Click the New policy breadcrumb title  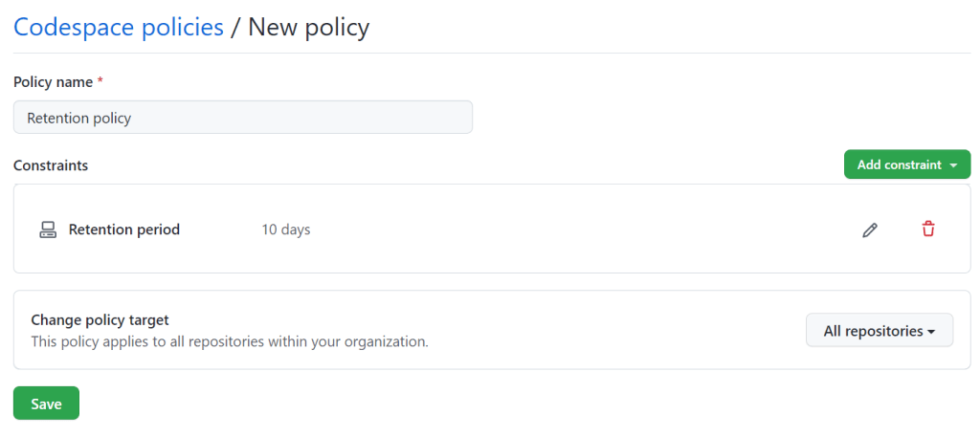[x=309, y=27]
